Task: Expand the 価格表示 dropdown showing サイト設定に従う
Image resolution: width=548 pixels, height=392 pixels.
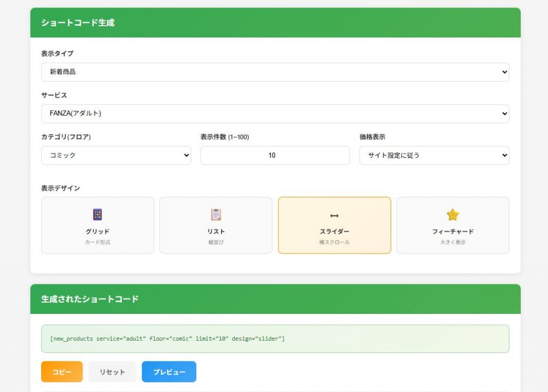Action: [x=434, y=156]
